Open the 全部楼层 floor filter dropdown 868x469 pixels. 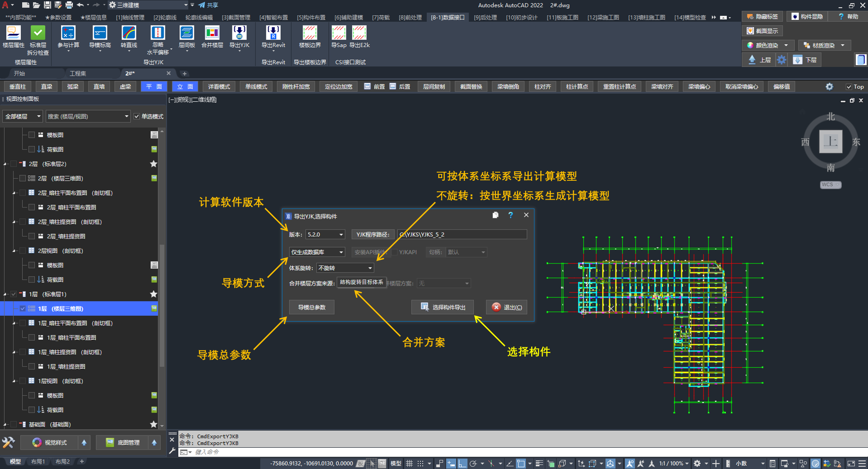tap(23, 117)
